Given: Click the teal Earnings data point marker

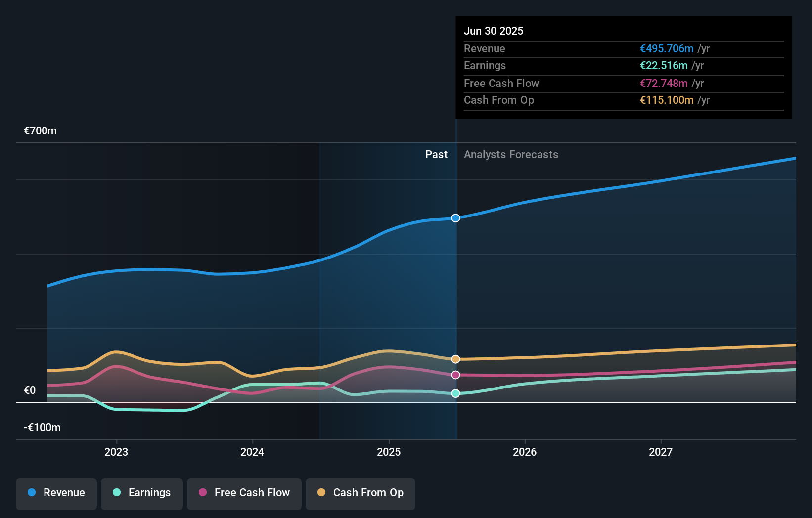Looking at the screenshot, I should coord(456,393).
